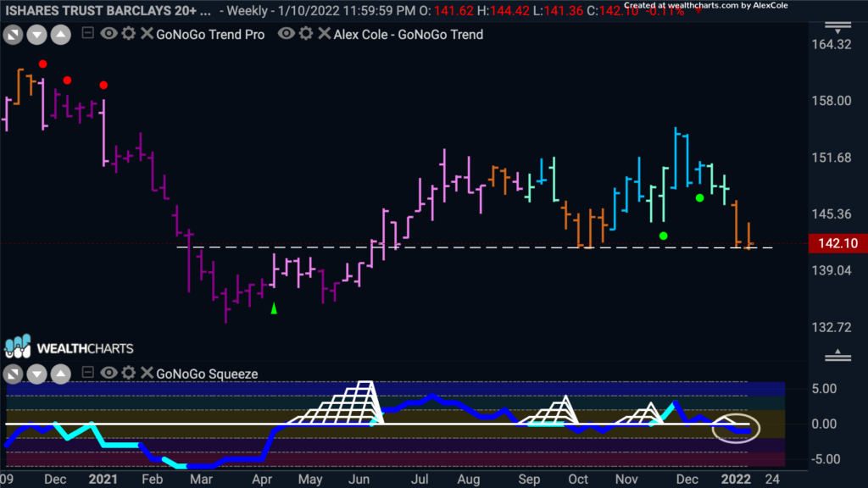The width and height of the screenshot is (868, 488).
Task: Click the squeeze pane resize icon
Action: pos(13,374)
